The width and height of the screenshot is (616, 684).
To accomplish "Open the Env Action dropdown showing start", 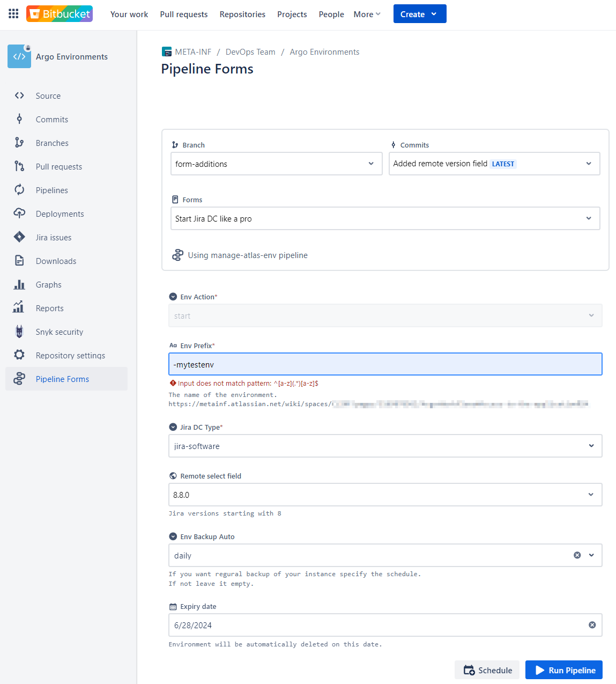I will [x=385, y=315].
